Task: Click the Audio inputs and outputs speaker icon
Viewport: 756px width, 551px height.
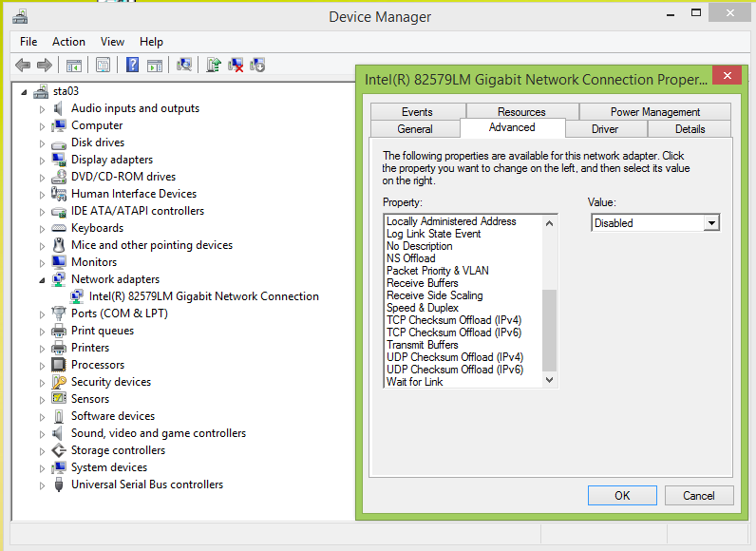Action: point(58,108)
